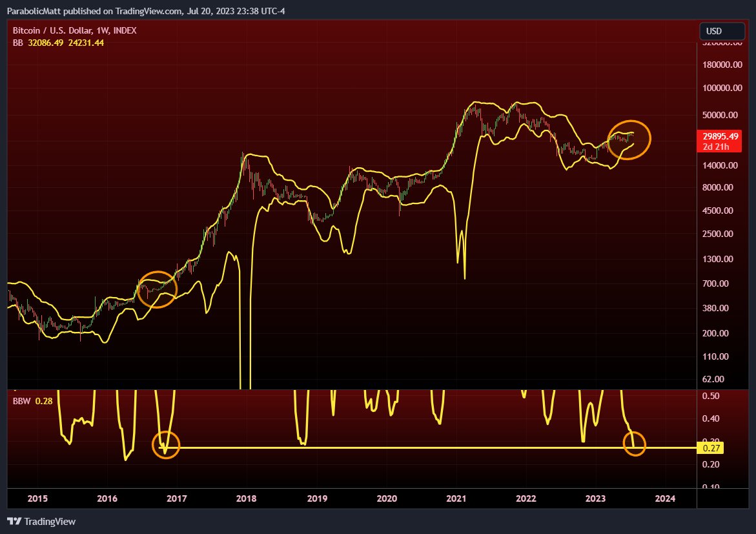756x534 pixels.
Task: Click the 100000.00 price scale label
Action: (x=722, y=88)
